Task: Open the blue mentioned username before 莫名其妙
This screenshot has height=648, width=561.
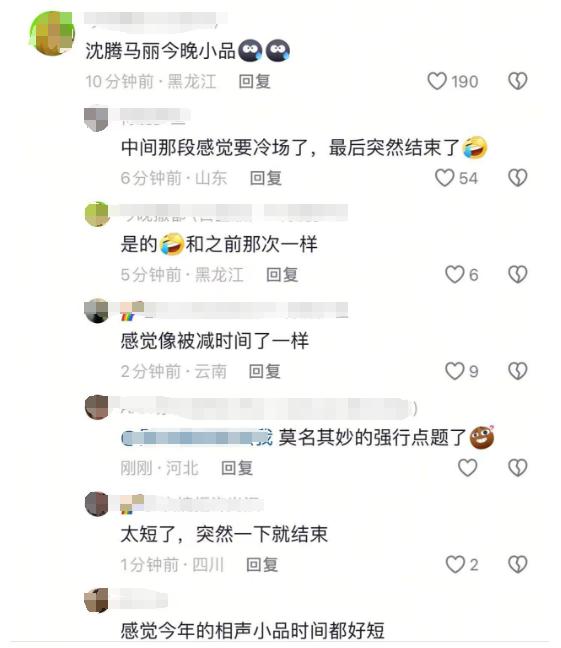Action: [197, 438]
